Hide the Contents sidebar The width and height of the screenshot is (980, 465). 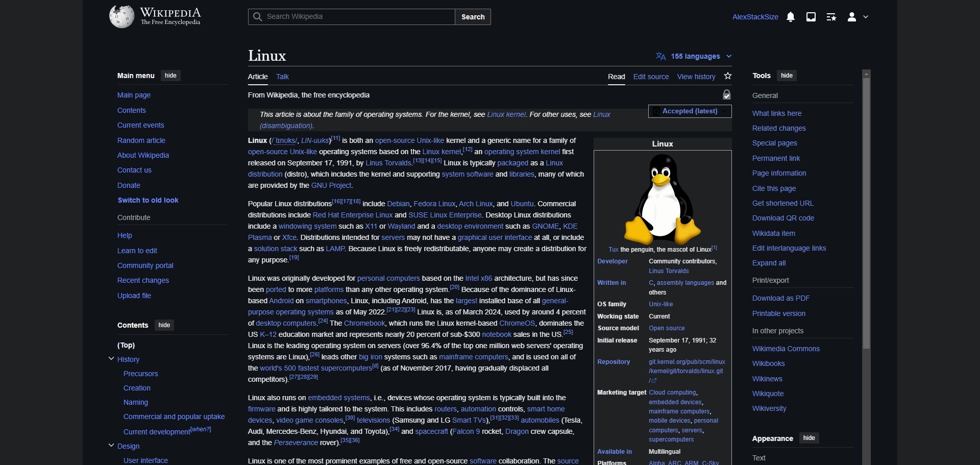[164, 325]
